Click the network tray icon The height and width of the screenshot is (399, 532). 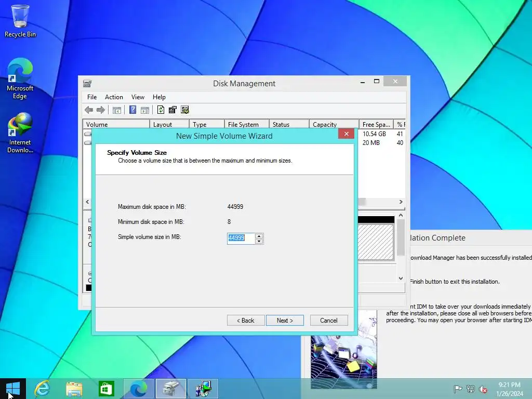[471, 389]
